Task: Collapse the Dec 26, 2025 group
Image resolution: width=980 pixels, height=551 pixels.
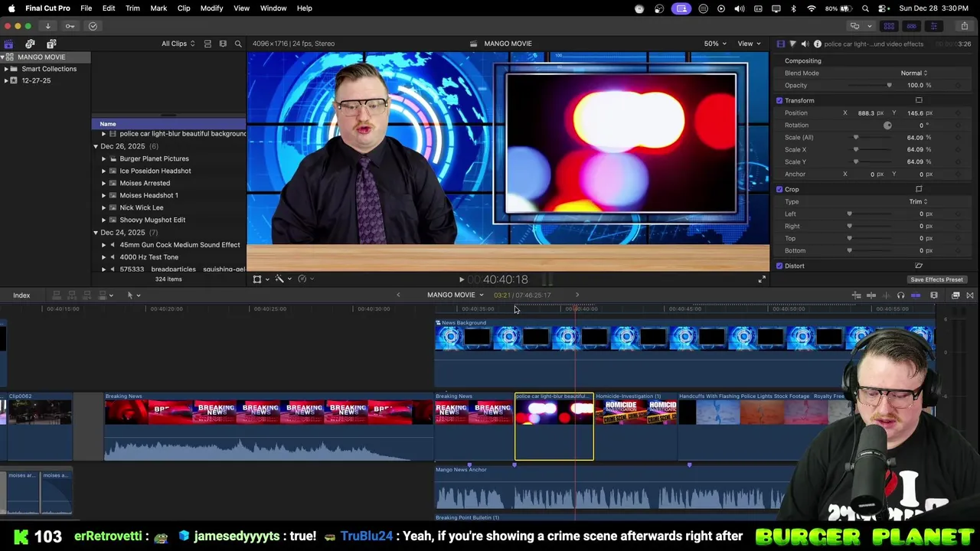Action: [x=96, y=146]
